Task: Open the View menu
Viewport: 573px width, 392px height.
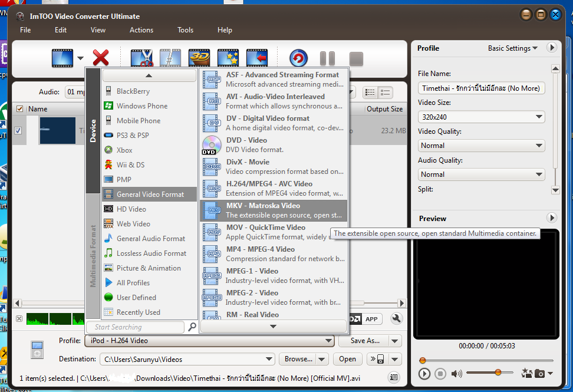Action: (98, 30)
